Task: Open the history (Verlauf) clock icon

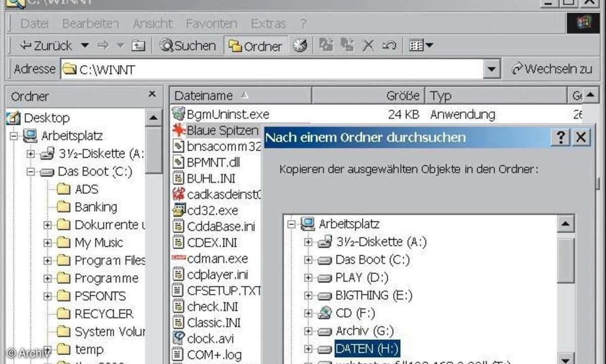Action: click(x=300, y=46)
